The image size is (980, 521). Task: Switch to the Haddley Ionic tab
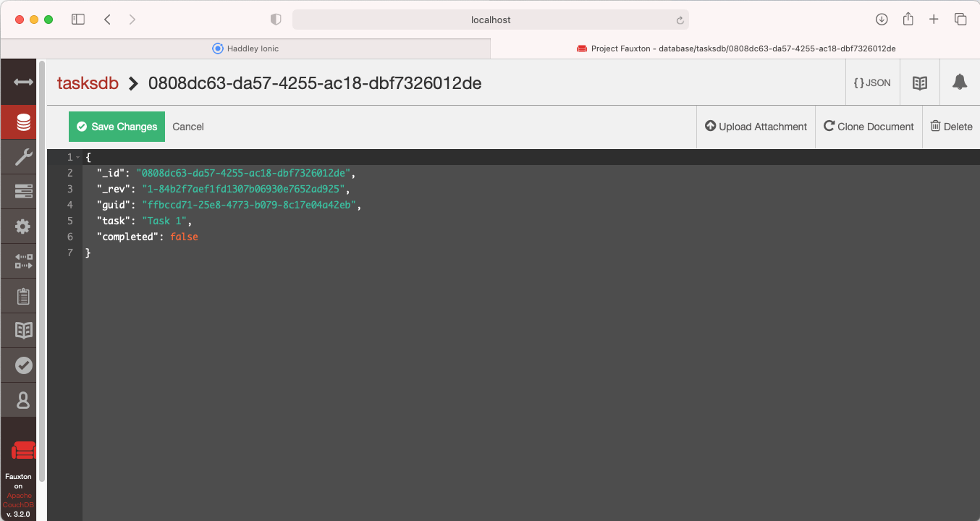[x=245, y=48]
